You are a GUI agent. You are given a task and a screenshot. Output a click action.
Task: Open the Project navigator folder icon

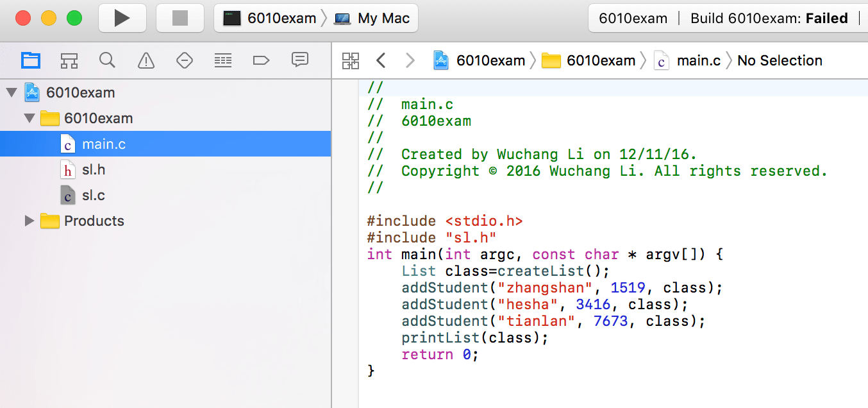[30, 60]
